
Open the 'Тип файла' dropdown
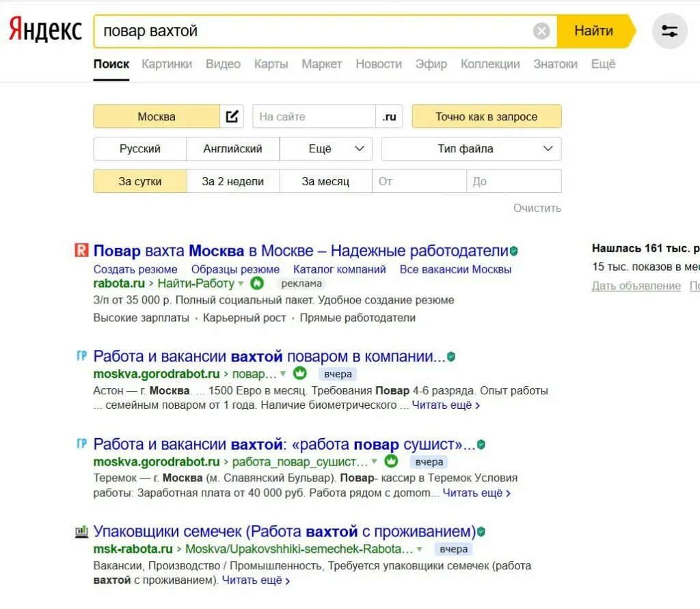(472, 149)
